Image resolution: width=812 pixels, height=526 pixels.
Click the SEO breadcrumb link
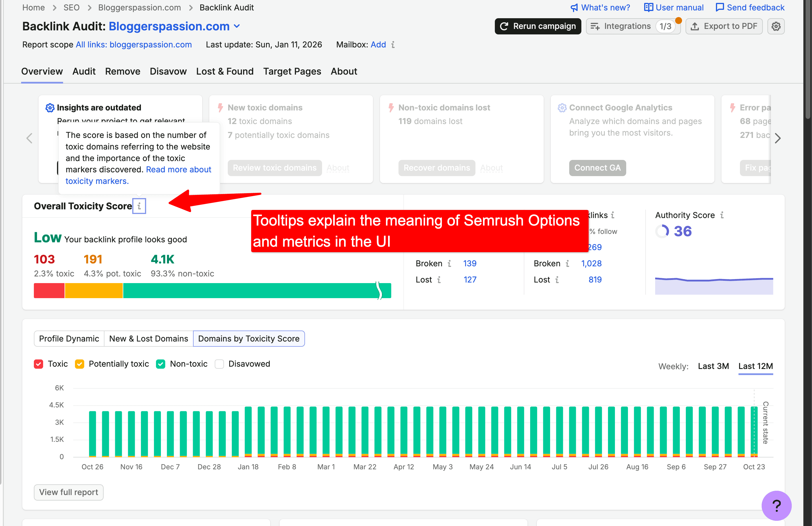tap(71, 8)
